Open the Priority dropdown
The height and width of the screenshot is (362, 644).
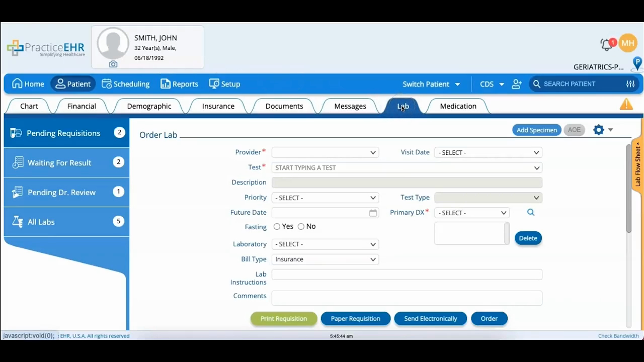pos(325,198)
